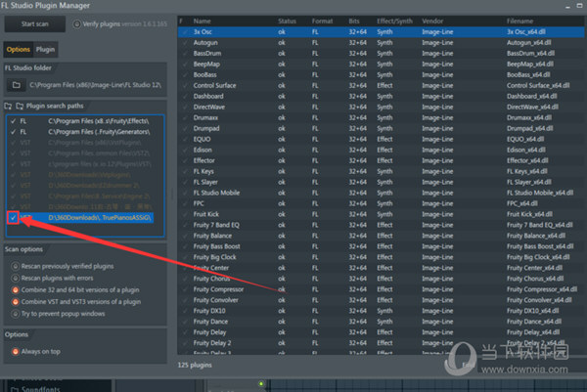The image size is (587, 392).
Task: Toggle favorite checkmark for Edison row
Action: [x=185, y=150]
